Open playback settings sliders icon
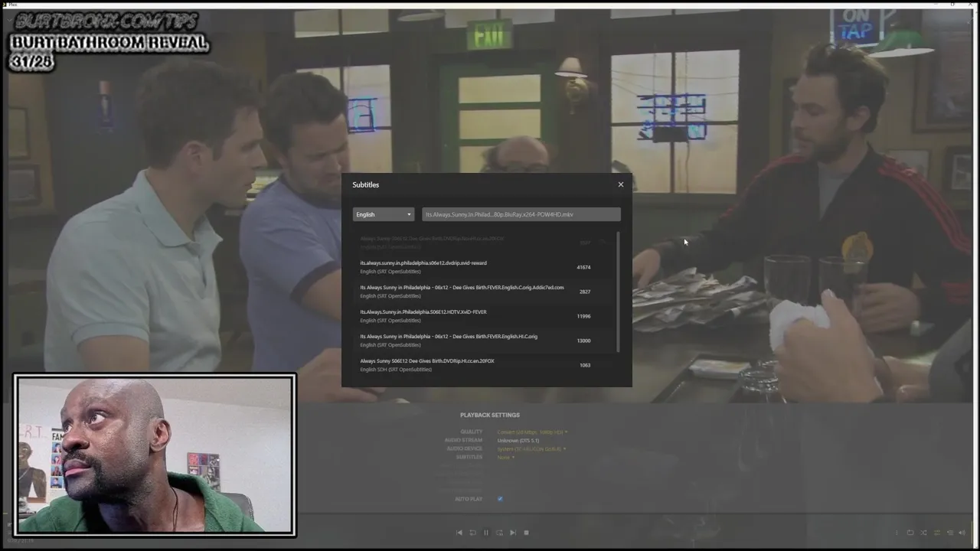980x551 pixels. point(937,533)
